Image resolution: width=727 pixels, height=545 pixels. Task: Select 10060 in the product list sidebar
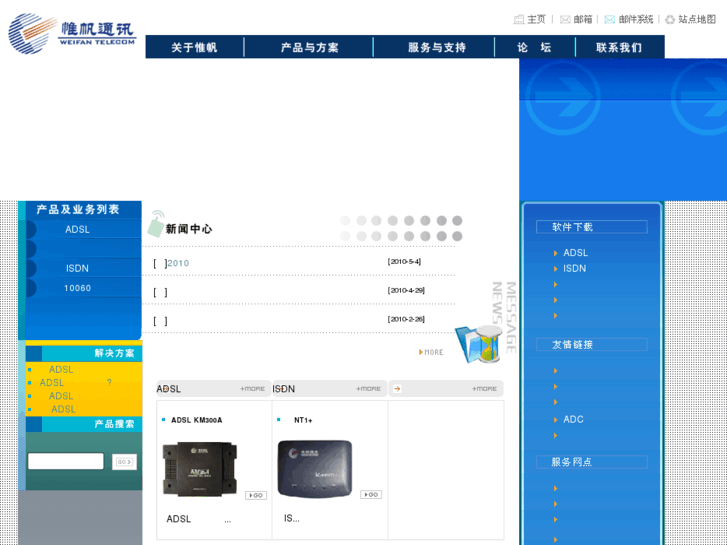coord(77,288)
